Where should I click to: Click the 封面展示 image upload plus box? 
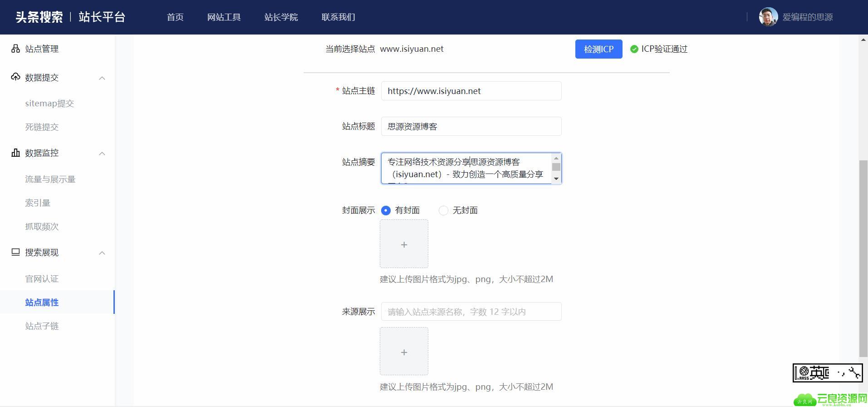(x=404, y=244)
